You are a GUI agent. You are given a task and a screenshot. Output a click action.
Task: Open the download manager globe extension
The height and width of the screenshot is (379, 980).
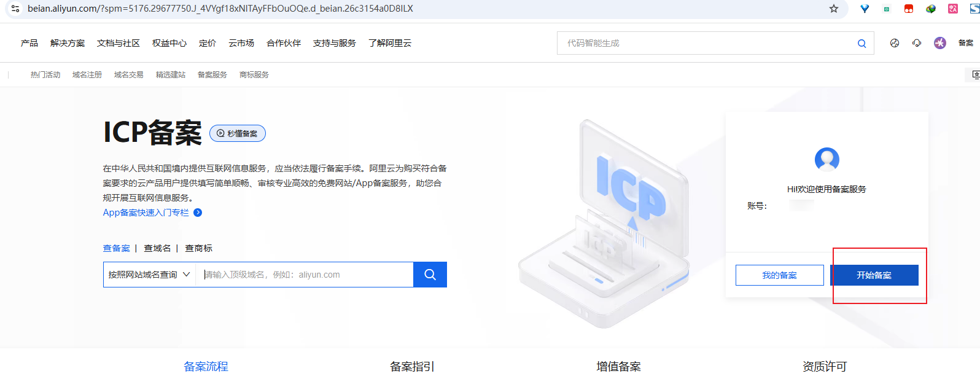(x=931, y=9)
